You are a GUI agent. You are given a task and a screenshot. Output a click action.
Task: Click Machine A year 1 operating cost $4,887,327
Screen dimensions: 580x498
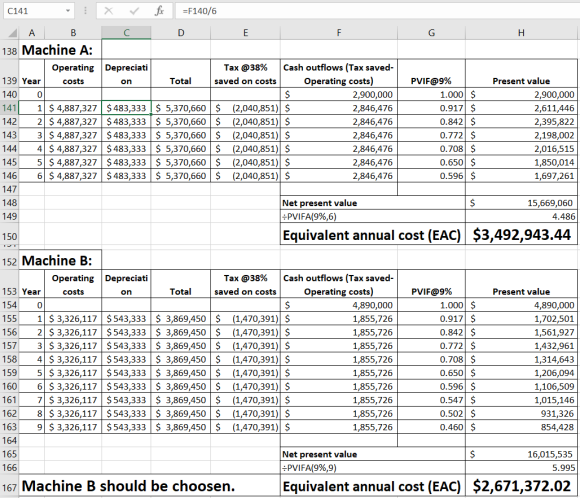point(73,108)
